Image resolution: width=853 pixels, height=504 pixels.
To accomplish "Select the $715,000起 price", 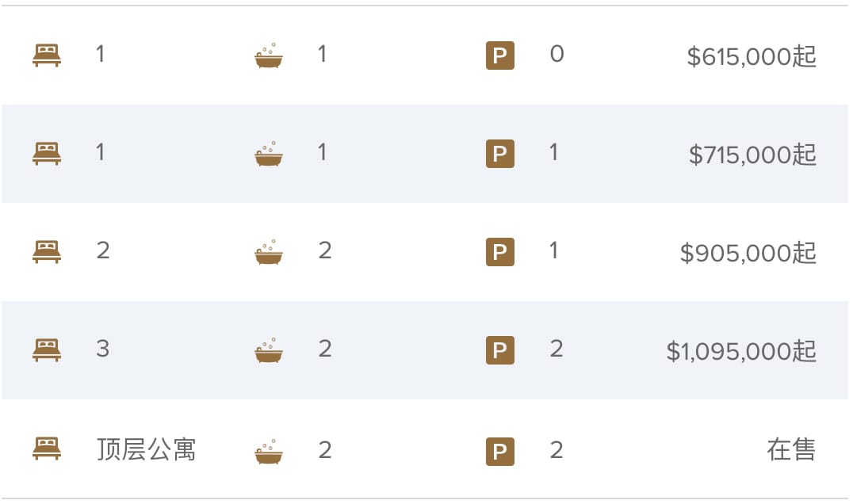I will pos(752,155).
